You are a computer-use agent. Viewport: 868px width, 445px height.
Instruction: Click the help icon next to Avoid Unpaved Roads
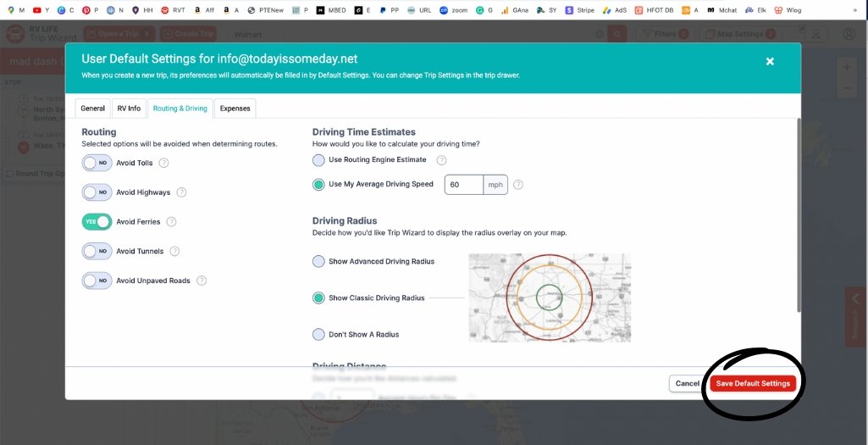(202, 281)
